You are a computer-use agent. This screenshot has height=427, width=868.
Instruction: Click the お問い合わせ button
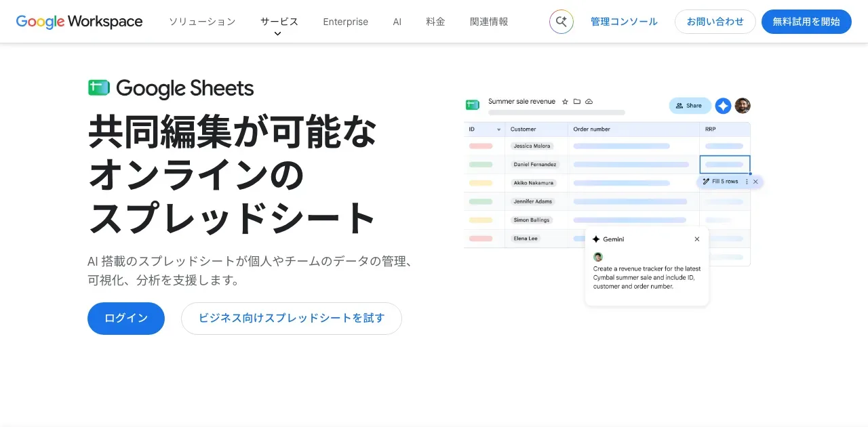pyautogui.click(x=715, y=22)
